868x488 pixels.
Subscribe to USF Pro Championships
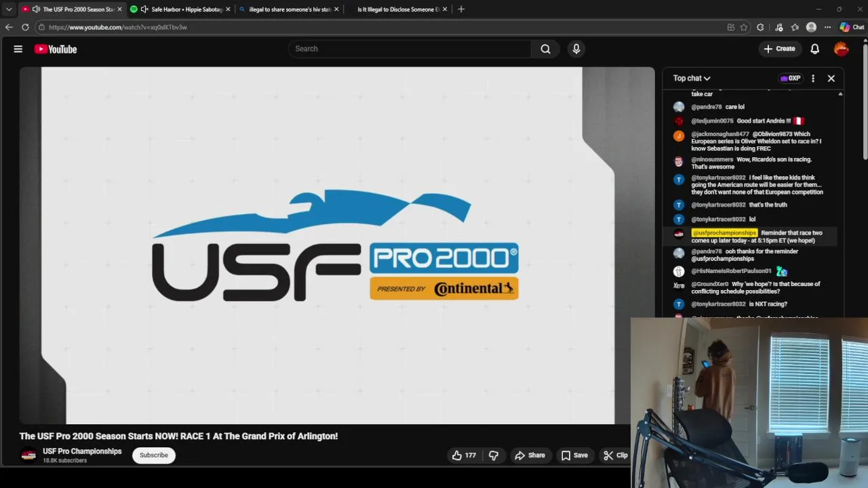point(154,455)
